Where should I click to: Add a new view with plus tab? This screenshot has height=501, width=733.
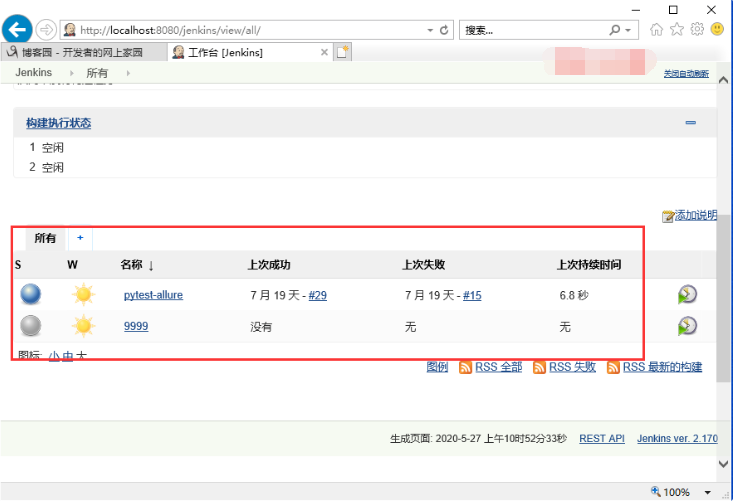(x=80, y=238)
